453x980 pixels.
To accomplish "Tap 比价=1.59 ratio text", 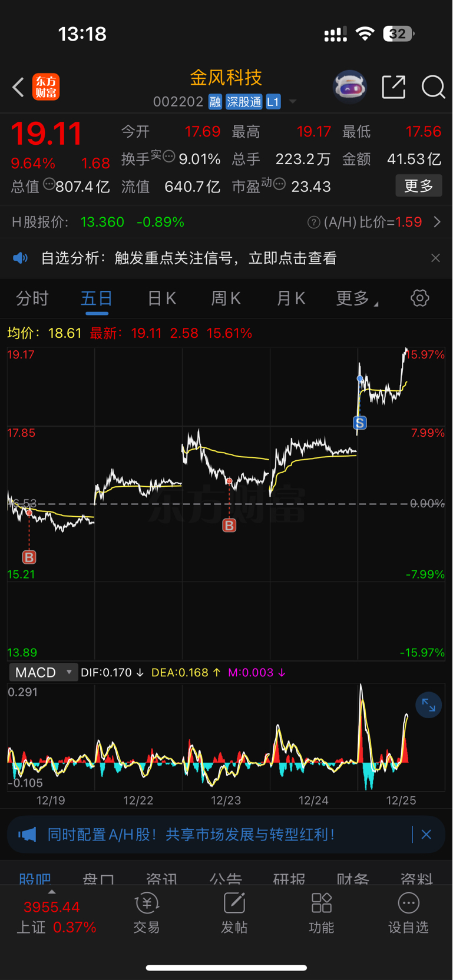I will (390, 222).
